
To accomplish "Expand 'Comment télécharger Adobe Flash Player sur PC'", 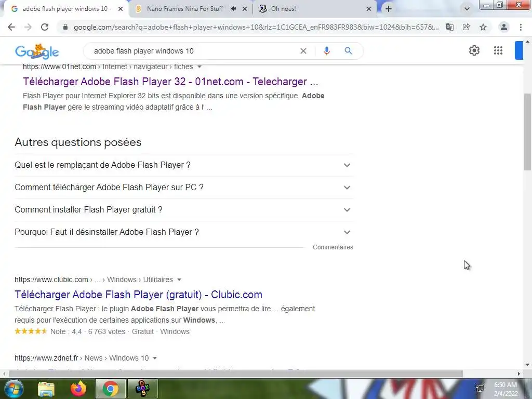I will tap(184, 187).
